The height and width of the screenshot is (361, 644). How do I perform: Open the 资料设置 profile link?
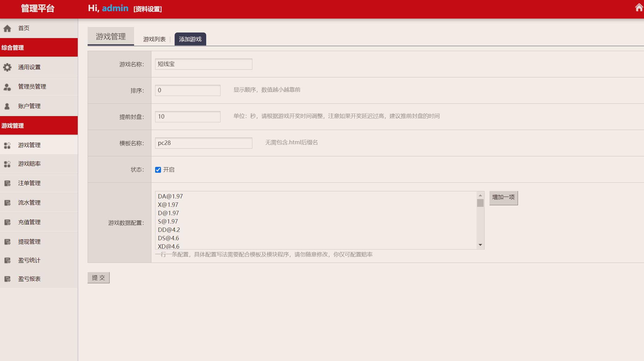pos(148,9)
